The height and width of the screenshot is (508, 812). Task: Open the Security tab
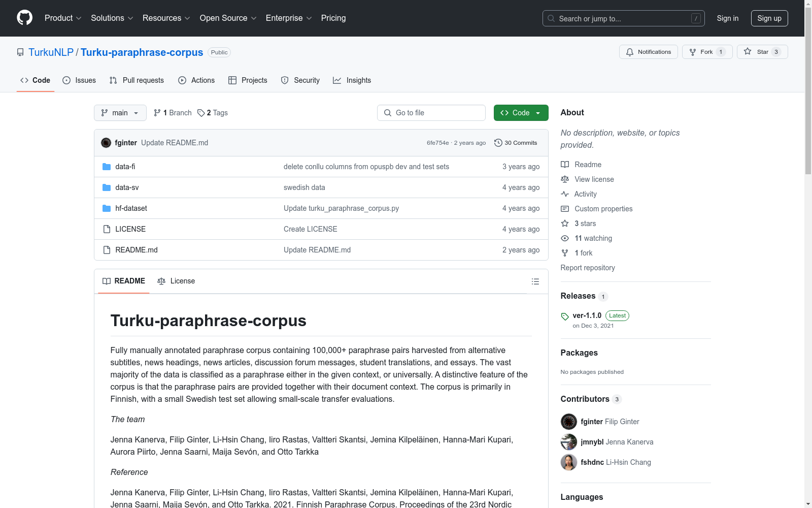pyautogui.click(x=300, y=80)
